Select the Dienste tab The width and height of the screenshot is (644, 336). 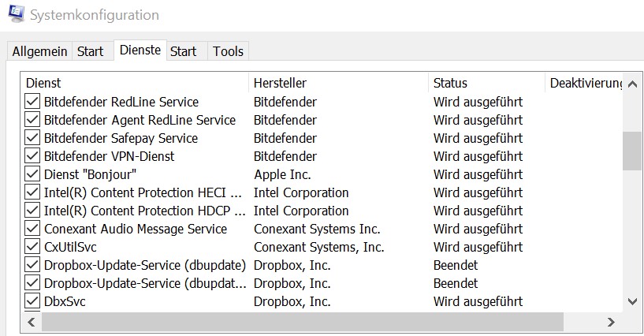(x=140, y=50)
